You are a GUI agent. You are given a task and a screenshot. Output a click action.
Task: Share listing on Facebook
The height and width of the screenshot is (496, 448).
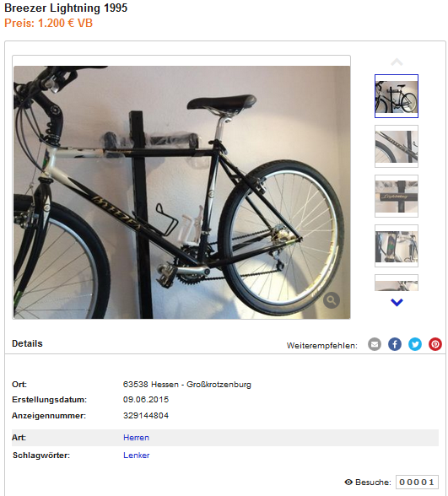395,344
